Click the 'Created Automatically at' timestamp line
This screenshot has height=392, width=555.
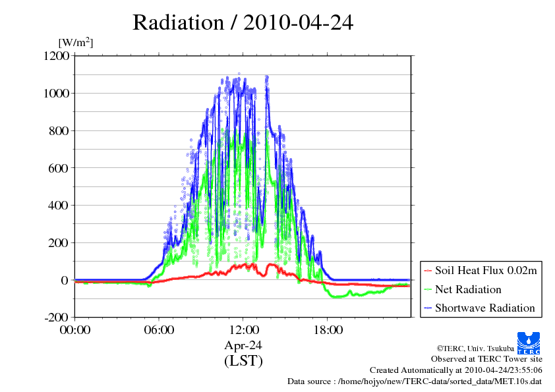point(456,370)
